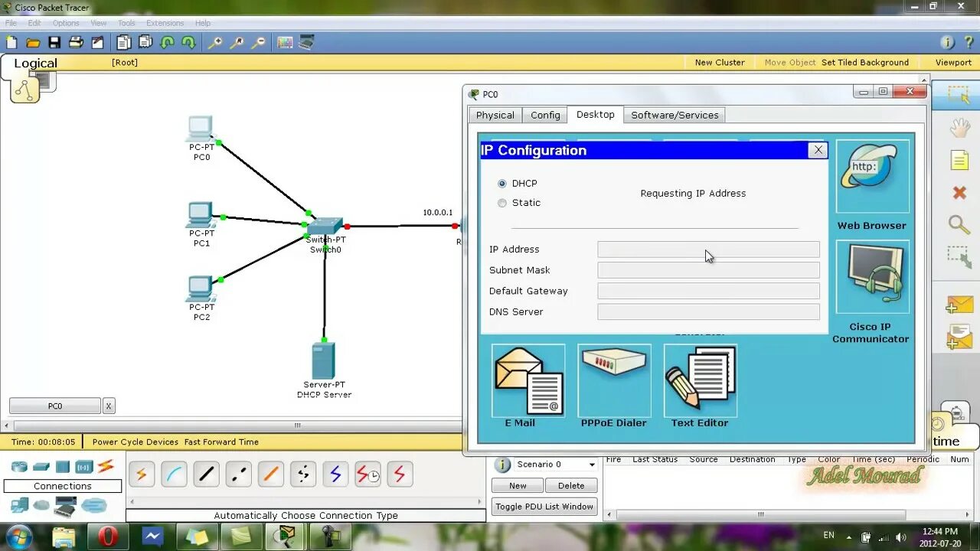Select the Add Complex PDU envelope tool
This screenshot has height=551, width=980.
(959, 337)
